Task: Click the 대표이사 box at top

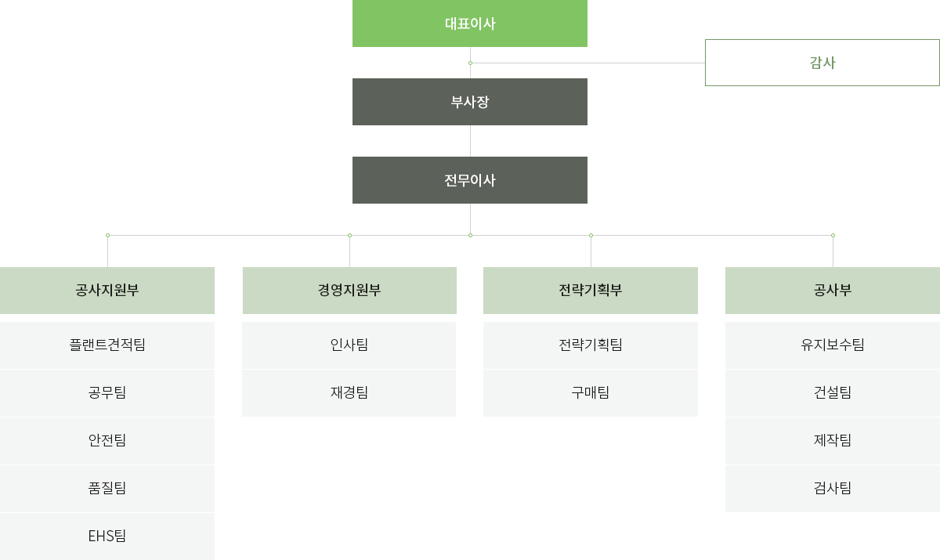Action: click(470, 23)
